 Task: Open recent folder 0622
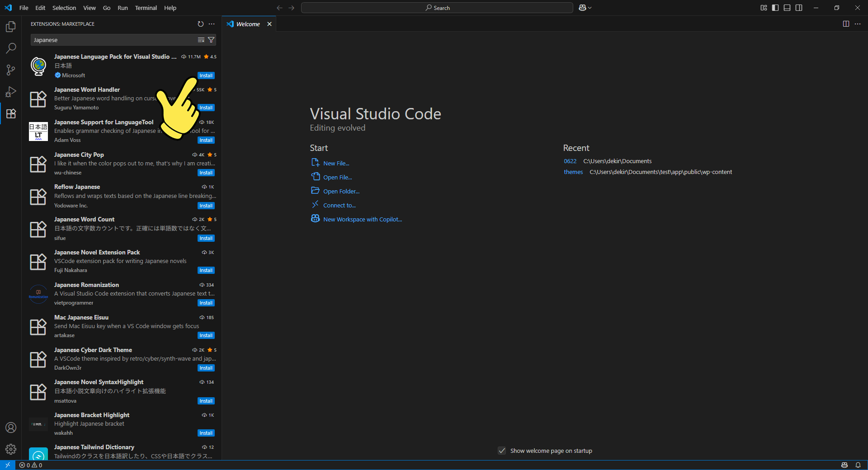(x=570, y=161)
